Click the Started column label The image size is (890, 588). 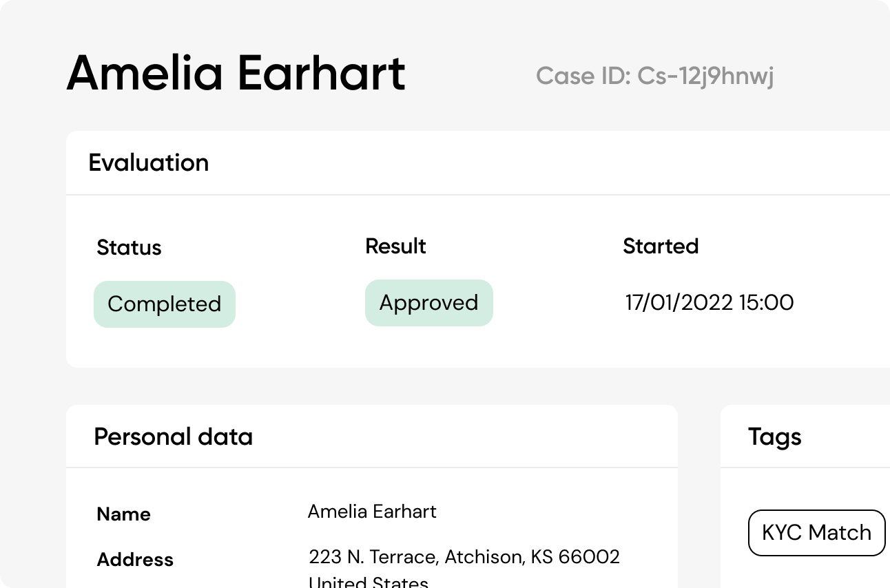(x=661, y=246)
